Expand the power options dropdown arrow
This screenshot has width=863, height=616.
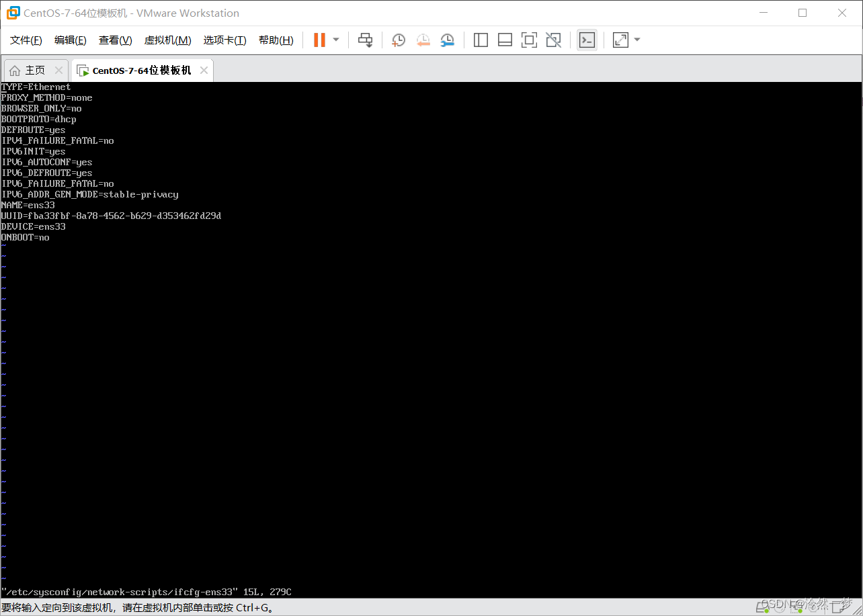[336, 40]
